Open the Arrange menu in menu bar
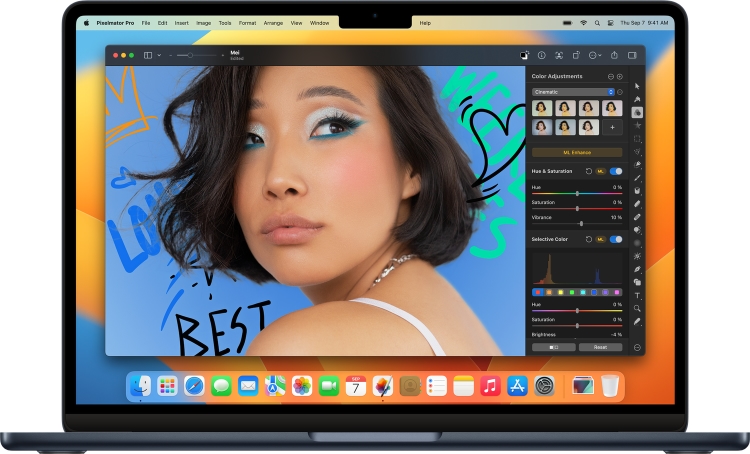The width and height of the screenshot is (750, 454). coord(272,22)
